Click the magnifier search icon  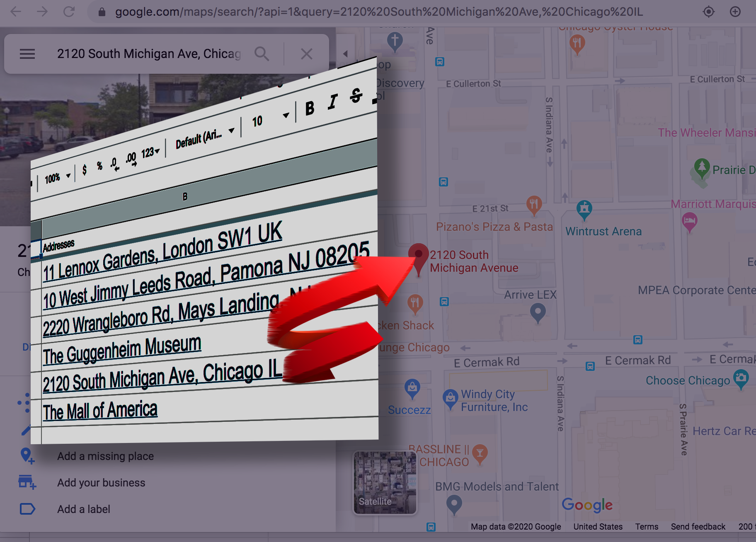262,54
